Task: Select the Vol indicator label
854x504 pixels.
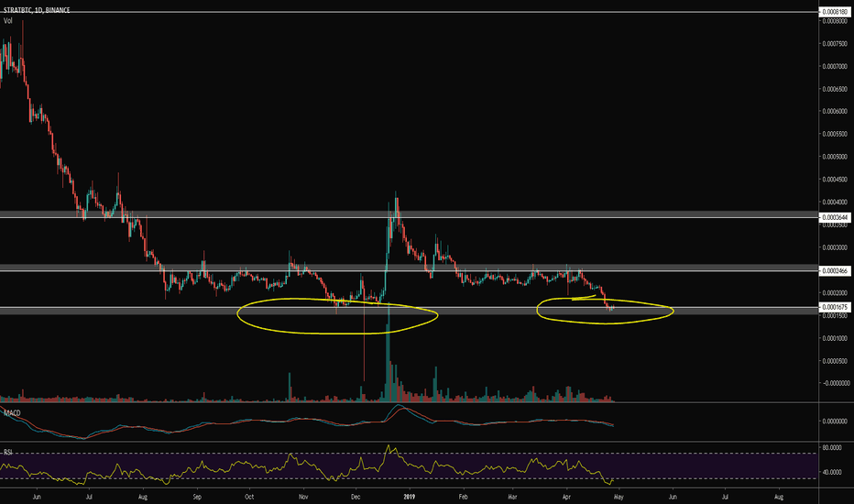Action: pyautogui.click(x=8, y=21)
